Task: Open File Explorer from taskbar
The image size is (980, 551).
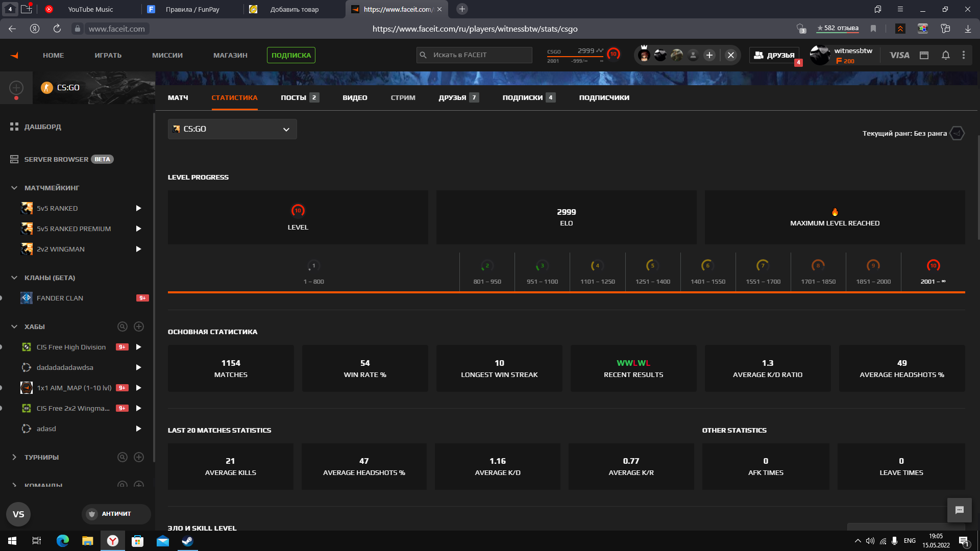Action: coord(88,541)
